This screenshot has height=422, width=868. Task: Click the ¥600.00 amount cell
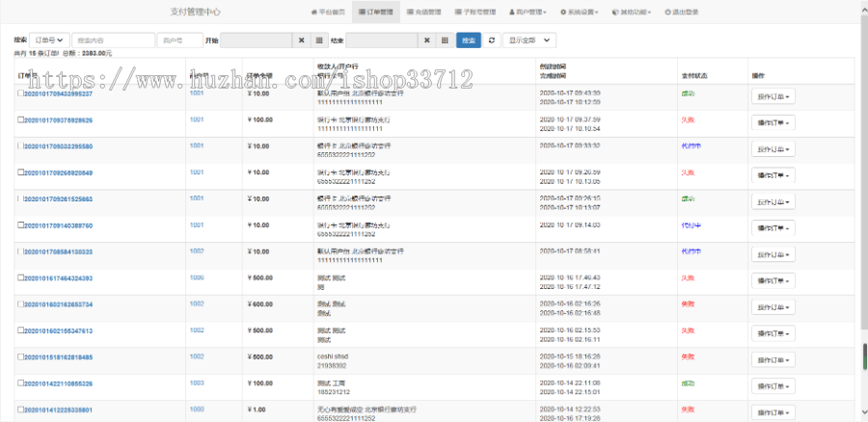259,304
